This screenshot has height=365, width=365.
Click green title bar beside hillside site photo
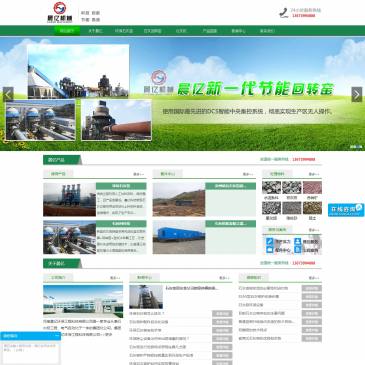(x=231, y=186)
